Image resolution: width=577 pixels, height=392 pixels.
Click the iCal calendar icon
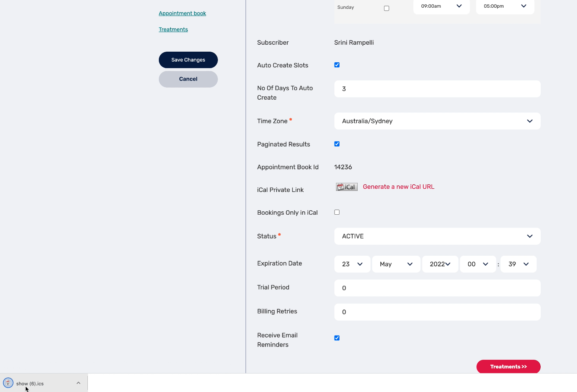(x=347, y=187)
